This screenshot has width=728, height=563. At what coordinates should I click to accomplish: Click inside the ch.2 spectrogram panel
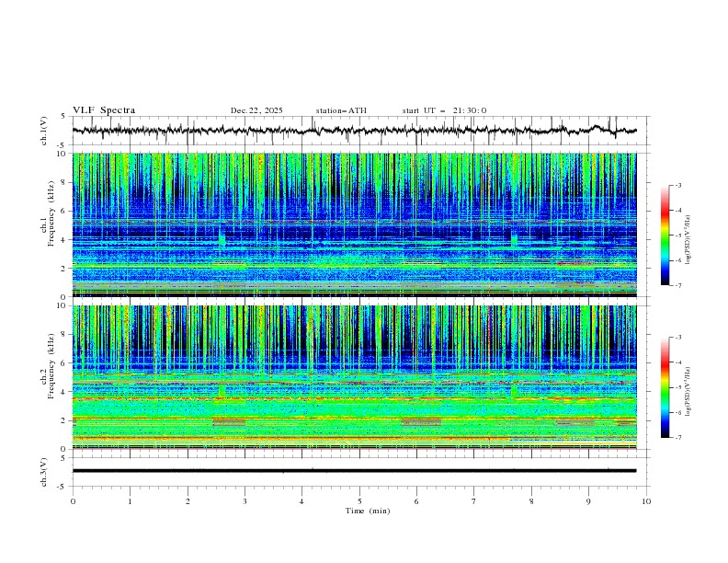354,377
